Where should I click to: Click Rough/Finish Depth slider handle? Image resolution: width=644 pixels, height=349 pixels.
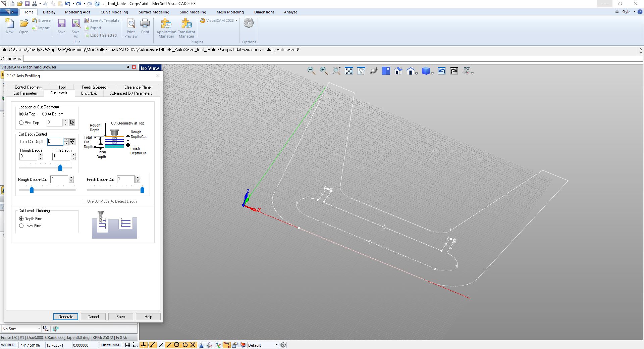click(x=60, y=167)
